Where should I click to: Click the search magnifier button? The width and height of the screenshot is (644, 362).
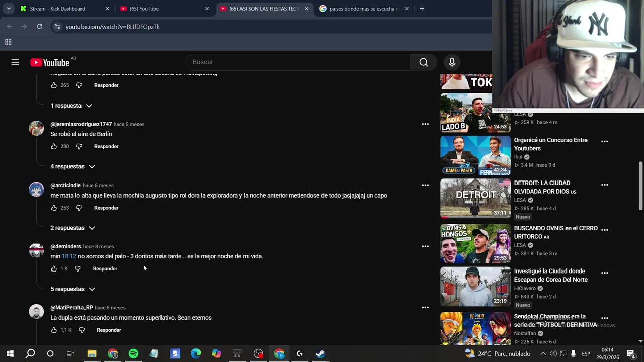coord(424,62)
